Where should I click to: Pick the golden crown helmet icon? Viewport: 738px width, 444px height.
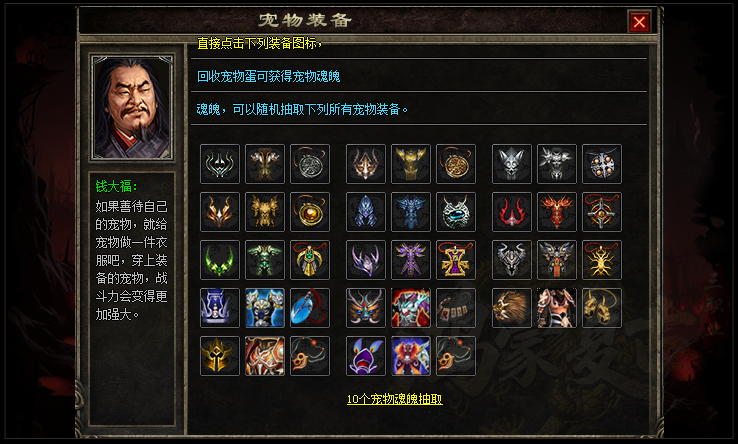tap(220, 356)
